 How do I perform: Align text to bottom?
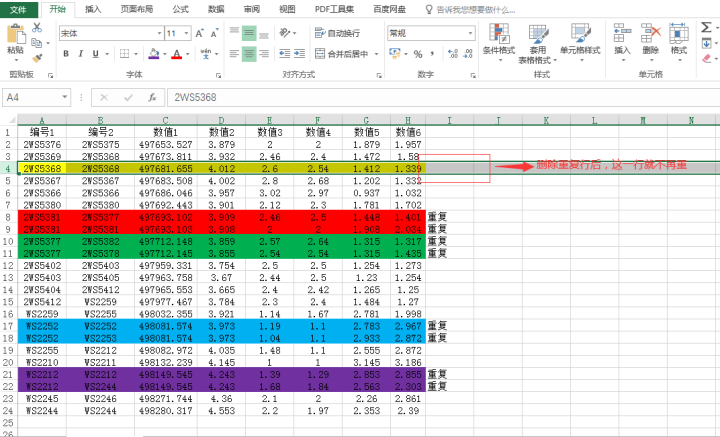click(264, 33)
